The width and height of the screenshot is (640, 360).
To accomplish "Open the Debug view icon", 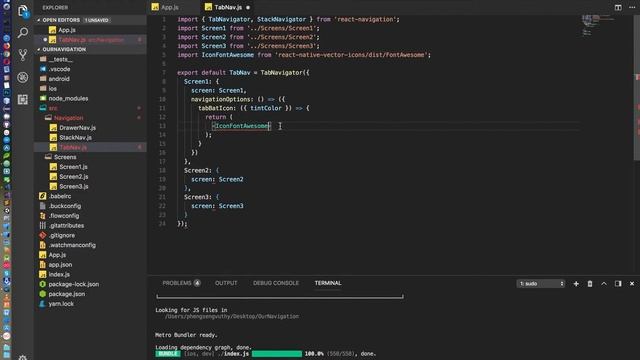I will 23,77.
